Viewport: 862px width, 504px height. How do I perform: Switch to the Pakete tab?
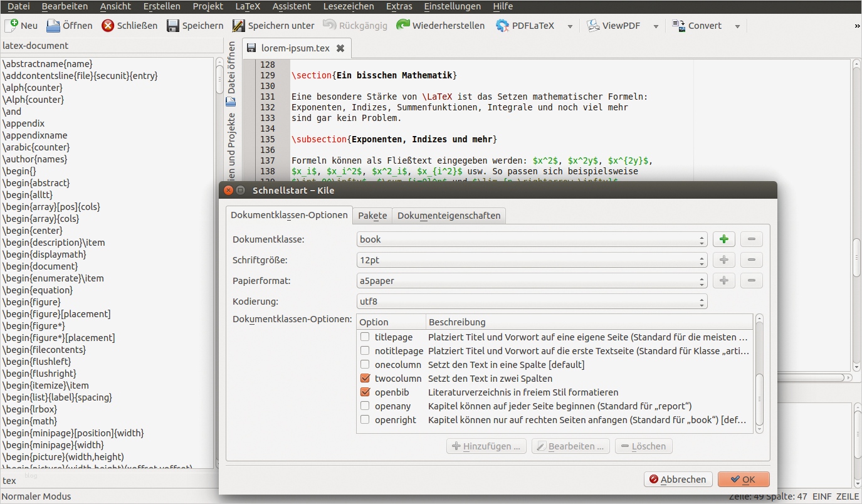[x=372, y=216]
